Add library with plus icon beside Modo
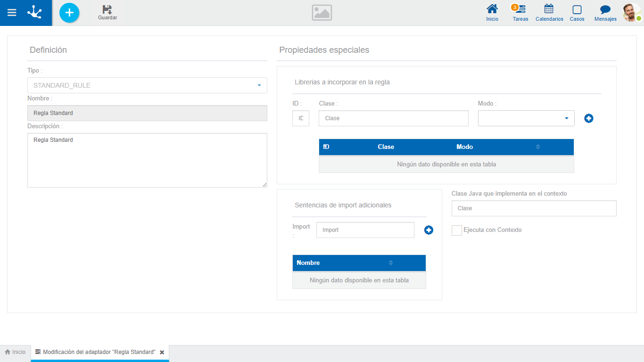 (x=589, y=118)
